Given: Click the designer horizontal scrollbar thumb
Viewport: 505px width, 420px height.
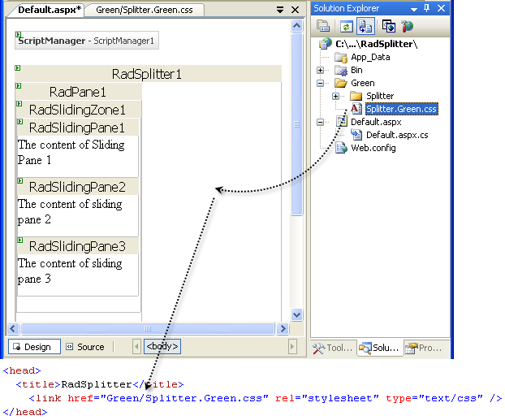Looking at the screenshot, I should coord(147,329).
